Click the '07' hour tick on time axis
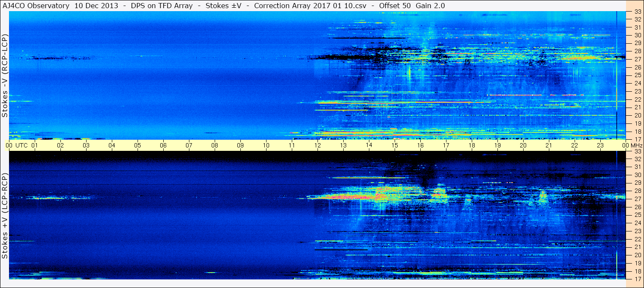Image resolution: width=644 pixels, height=288 pixels. pyautogui.click(x=189, y=145)
